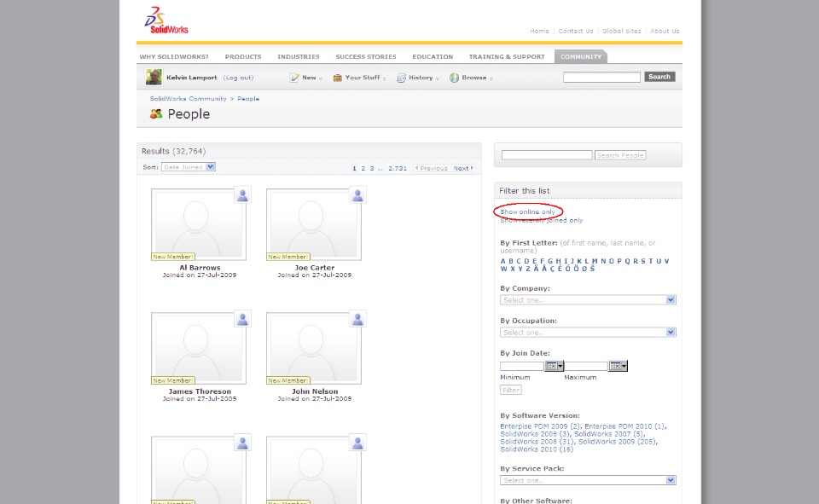Open the New menu pencil icon
Viewport: 819px width, 504px height.
click(294, 78)
